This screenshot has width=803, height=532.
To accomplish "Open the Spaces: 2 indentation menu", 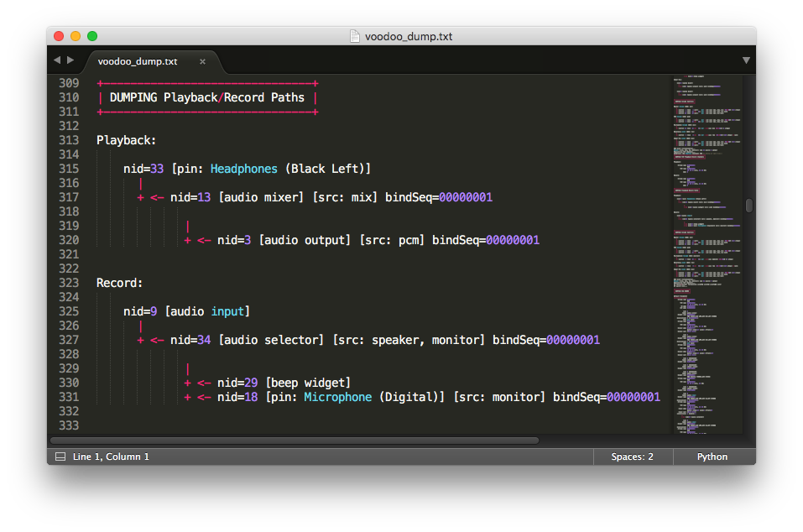I will pos(632,456).
